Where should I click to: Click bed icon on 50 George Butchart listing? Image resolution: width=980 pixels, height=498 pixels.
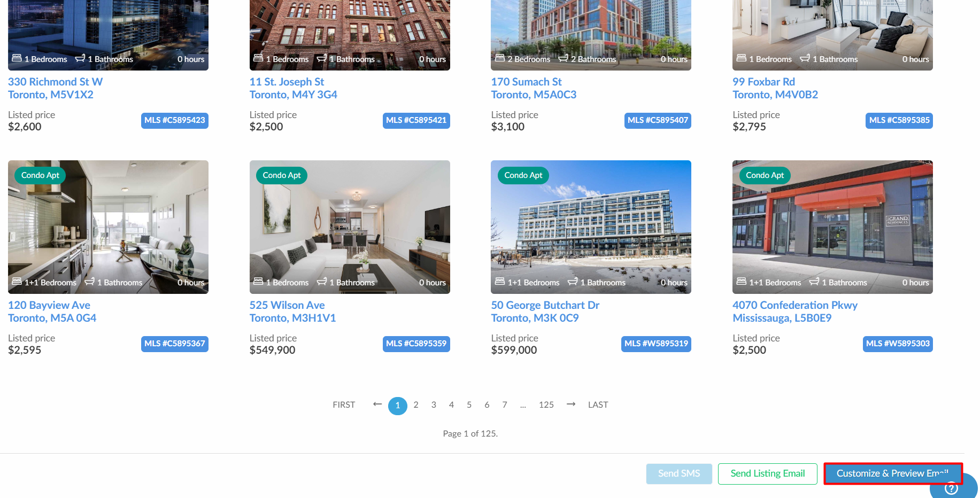tap(500, 281)
